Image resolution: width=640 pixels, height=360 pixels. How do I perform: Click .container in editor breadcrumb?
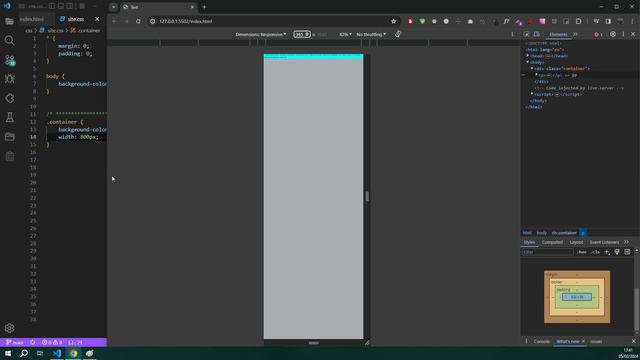pyautogui.click(x=89, y=31)
